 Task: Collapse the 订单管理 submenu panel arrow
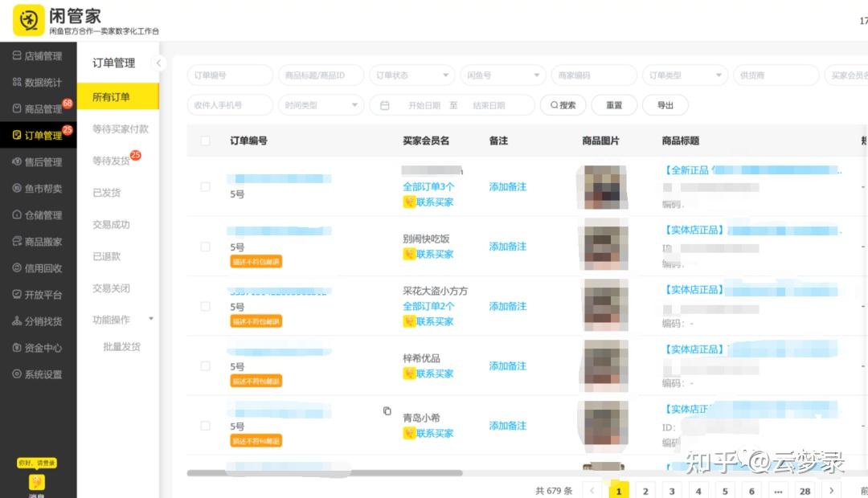coord(158,63)
